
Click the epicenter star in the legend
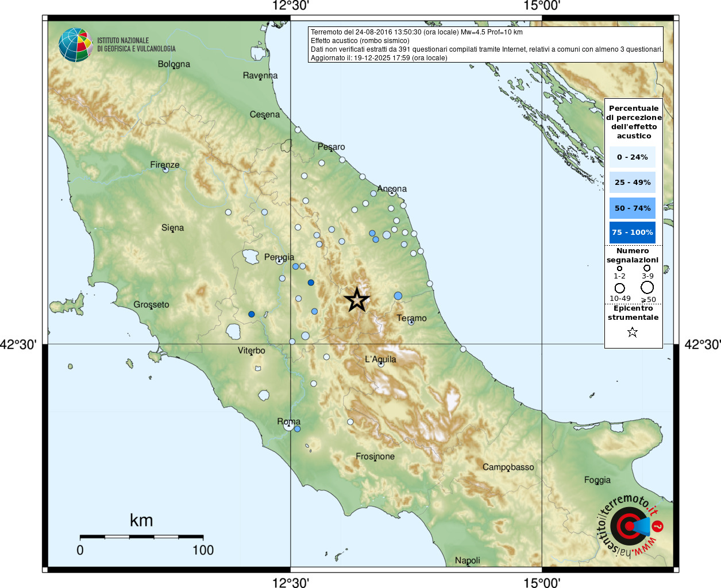[x=633, y=332]
